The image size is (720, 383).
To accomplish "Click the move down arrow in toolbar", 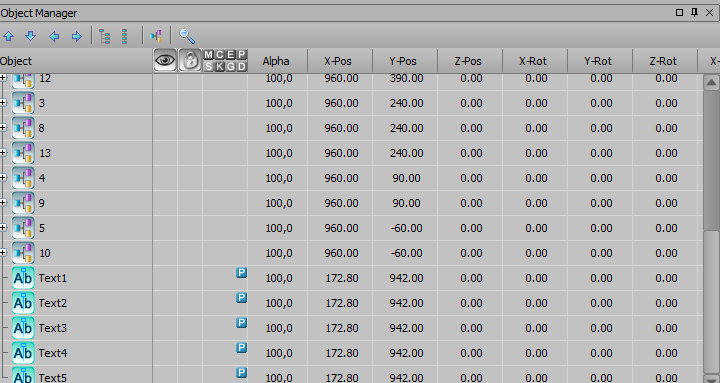I will [31, 36].
